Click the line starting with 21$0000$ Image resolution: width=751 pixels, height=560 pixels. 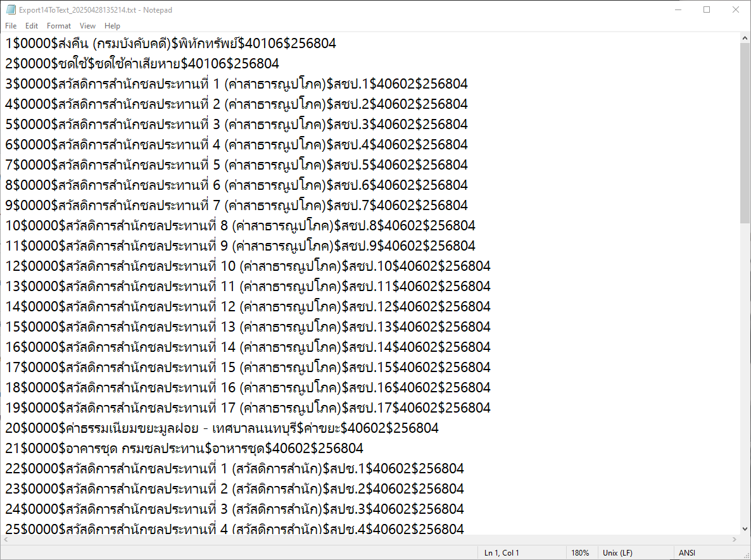point(184,449)
